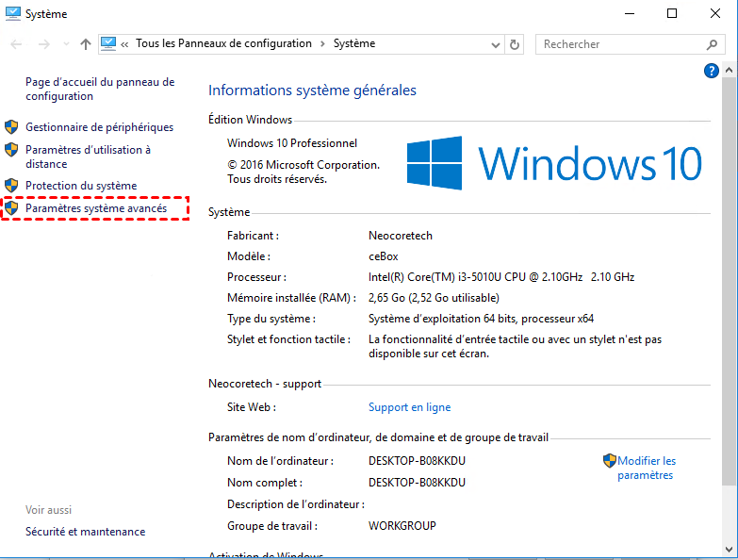Go up one level with up arrow
The width and height of the screenshot is (738, 560).
coord(85,44)
